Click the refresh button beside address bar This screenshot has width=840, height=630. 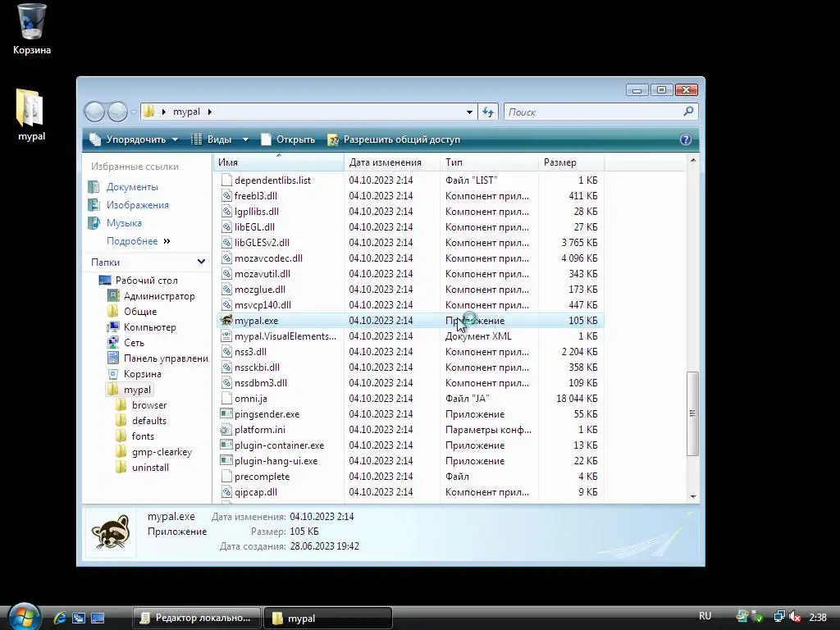tap(487, 112)
